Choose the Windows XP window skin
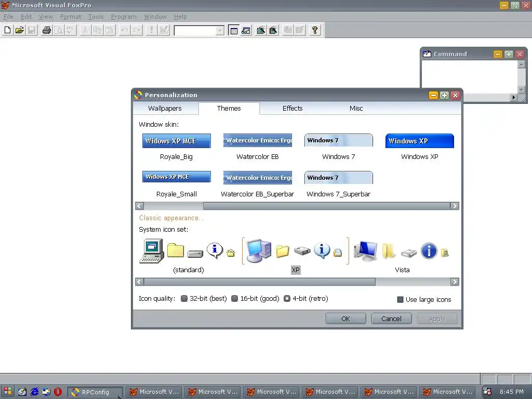The image size is (532, 399). click(420, 147)
